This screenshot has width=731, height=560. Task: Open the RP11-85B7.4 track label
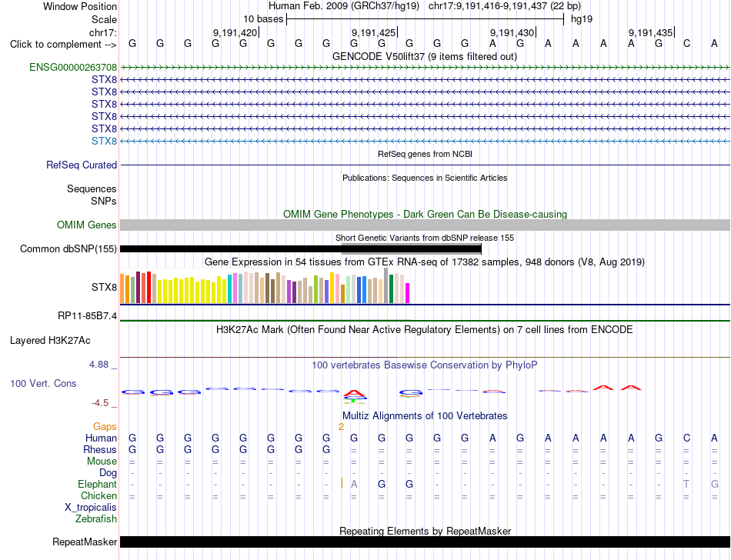(x=87, y=316)
